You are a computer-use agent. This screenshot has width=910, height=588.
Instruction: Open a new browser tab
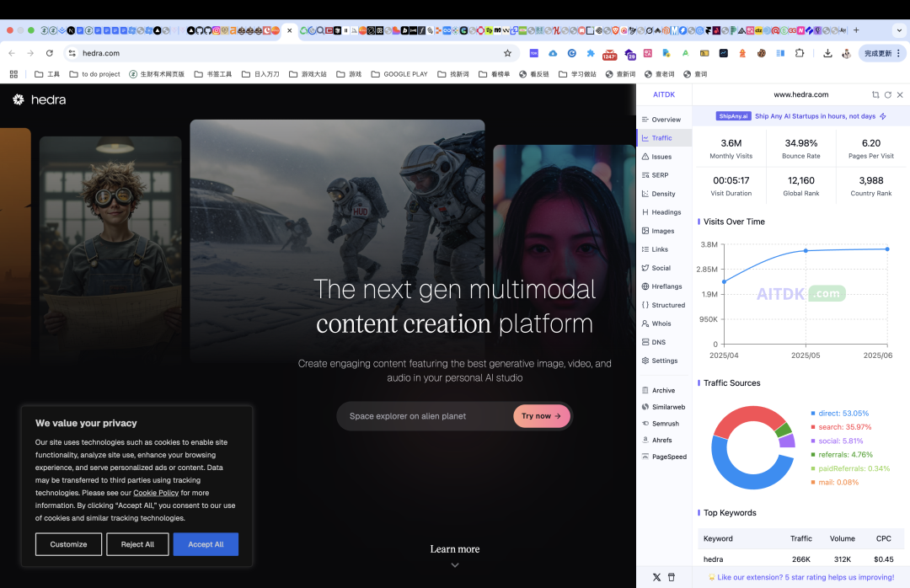coord(856,30)
